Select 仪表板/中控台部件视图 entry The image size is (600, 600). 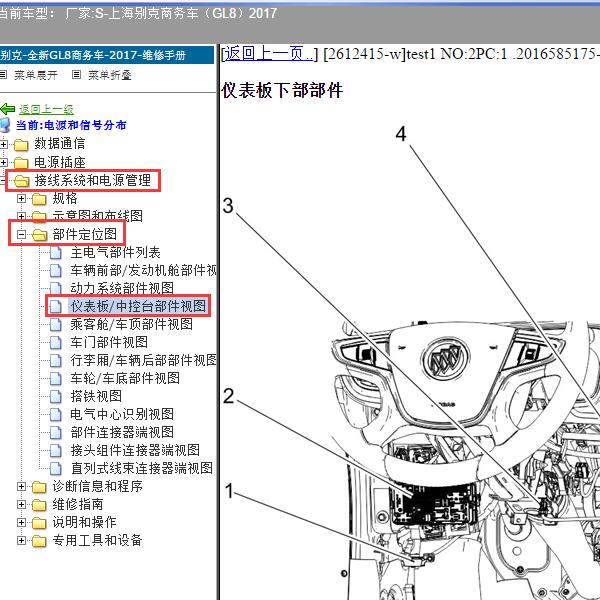138,306
